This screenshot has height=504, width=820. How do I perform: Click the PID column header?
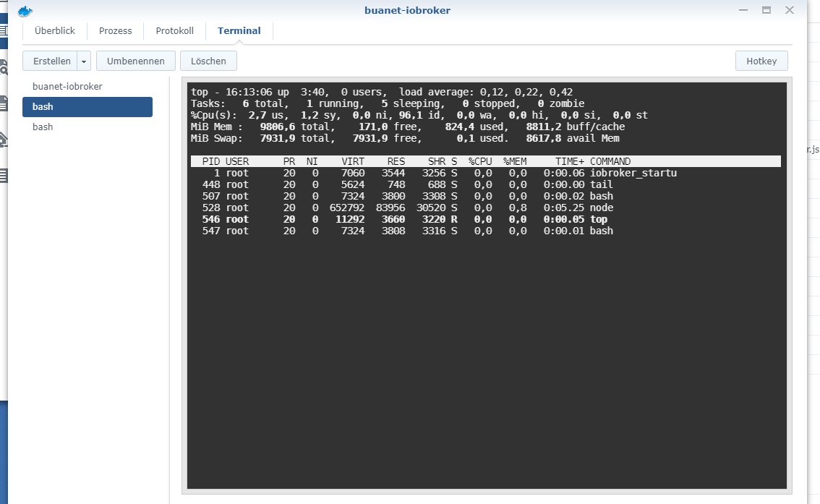tap(211, 161)
